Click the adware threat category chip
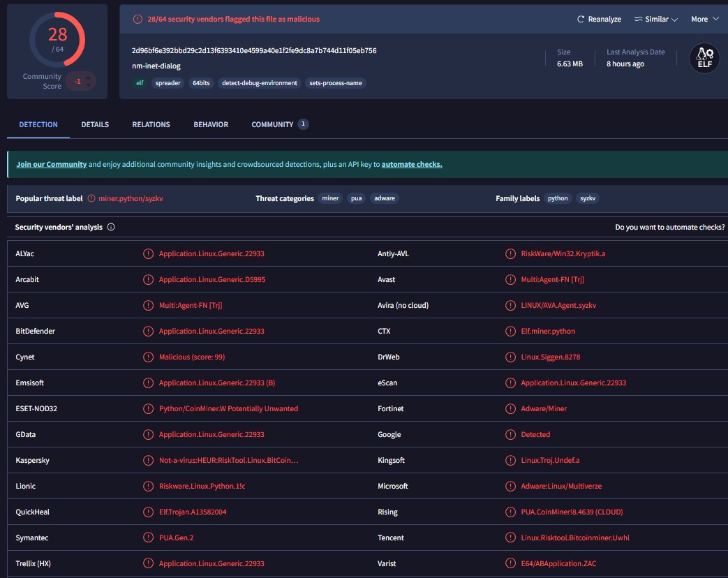Screen dimensions: 728x578 point(385,198)
